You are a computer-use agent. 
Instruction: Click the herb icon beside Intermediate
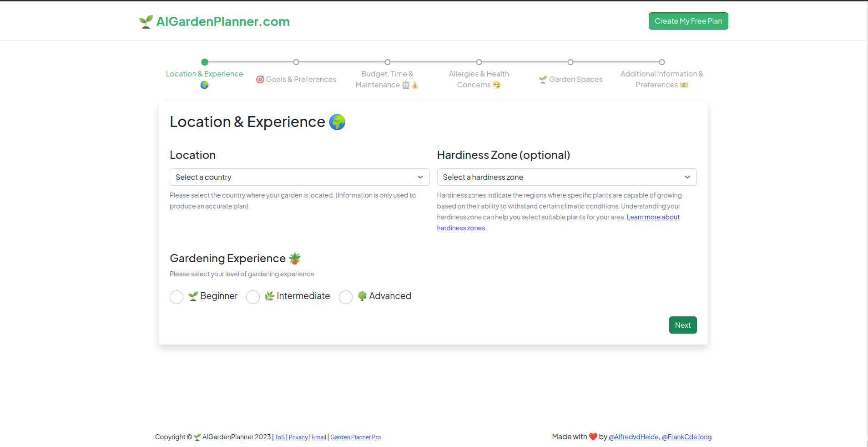(x=269, y=296)
